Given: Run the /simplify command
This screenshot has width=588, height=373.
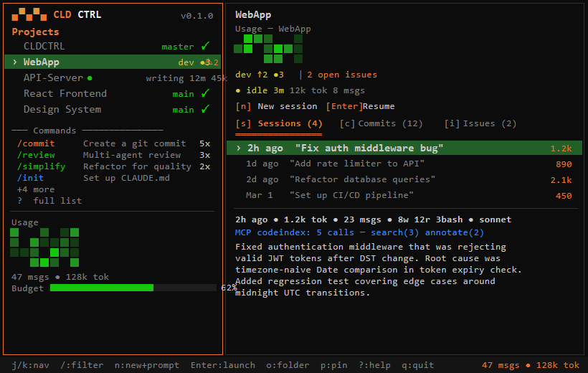Looking at the screenshot, I should click(x=42, y=166).
